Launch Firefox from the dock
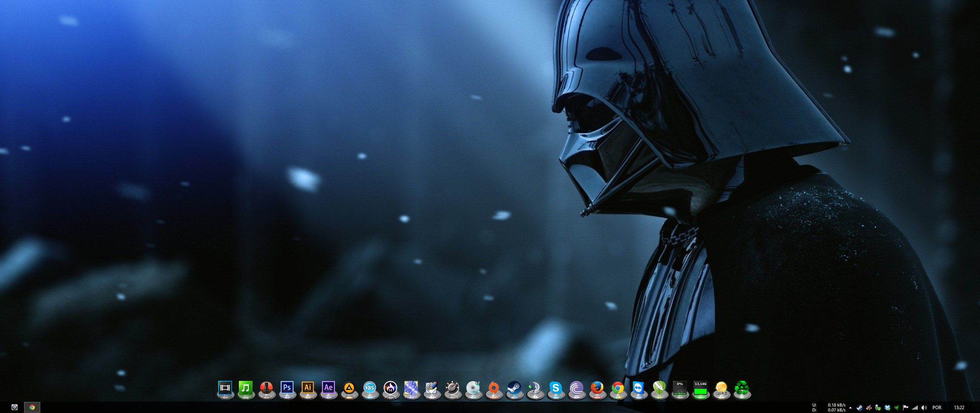The height and width of the screenshot is (413, 980). coord(597,388)
